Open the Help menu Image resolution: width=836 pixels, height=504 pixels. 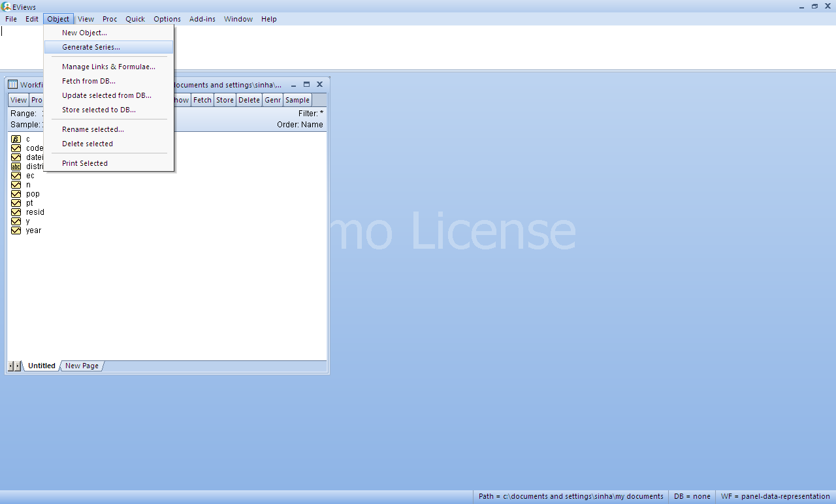269,19
